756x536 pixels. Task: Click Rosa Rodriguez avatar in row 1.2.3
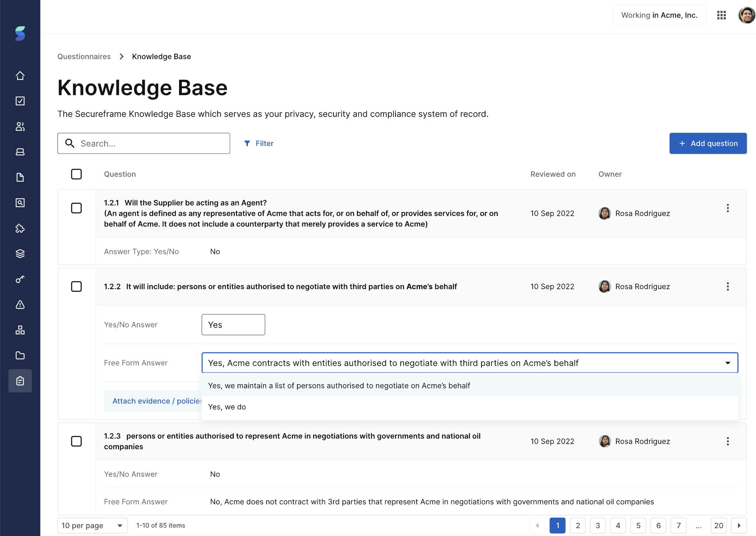pos(604,441)
